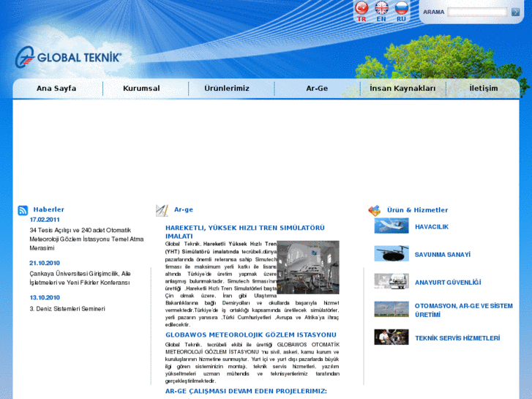Image resolution: width=532 pixels, height=399 pixels.
Task: Open TEKNİK SERVİS HİZMETLERİ category link
Action: (457, 338)
